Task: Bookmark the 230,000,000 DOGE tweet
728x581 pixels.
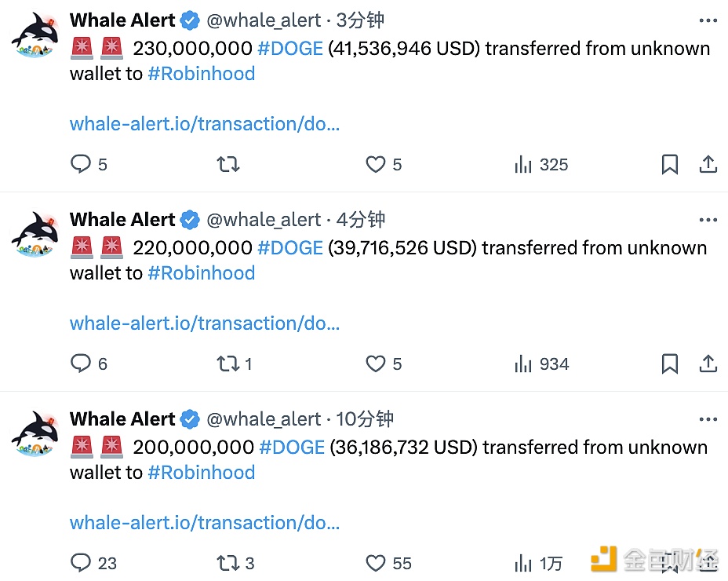Action: (669, 164)
